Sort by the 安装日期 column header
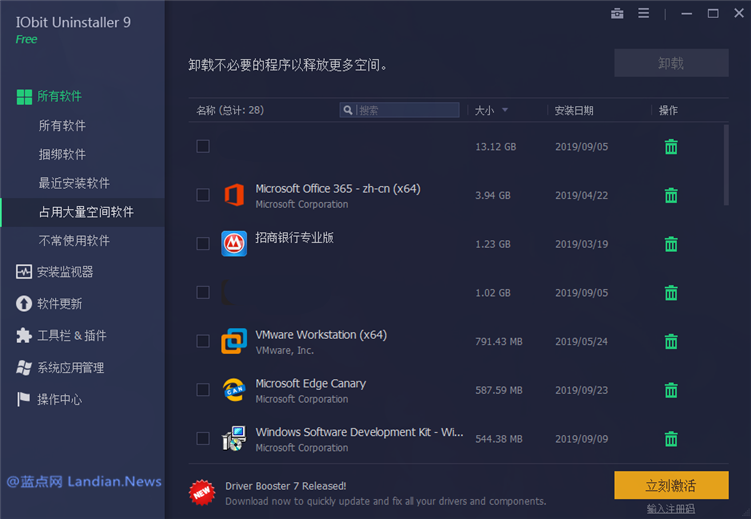 (x=574, y=111)
